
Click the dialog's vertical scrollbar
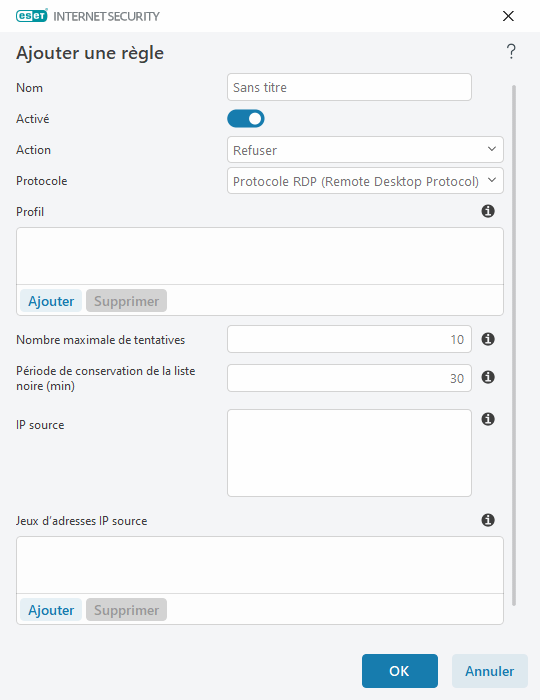pos(514,345)
